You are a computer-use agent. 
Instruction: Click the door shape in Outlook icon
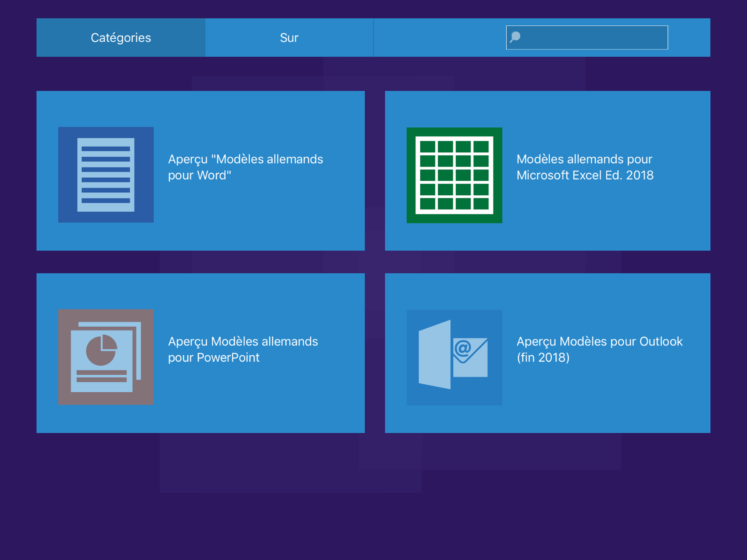[435, 355]
